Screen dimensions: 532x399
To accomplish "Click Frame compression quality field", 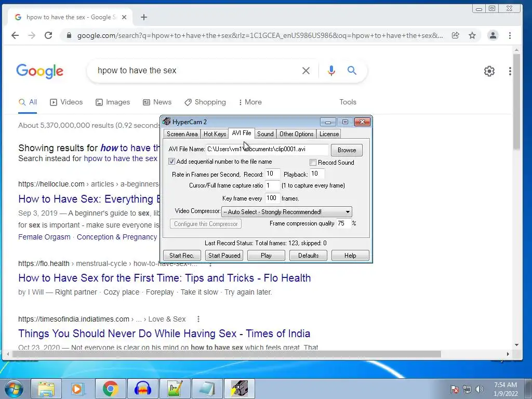I will click(343, 223).
